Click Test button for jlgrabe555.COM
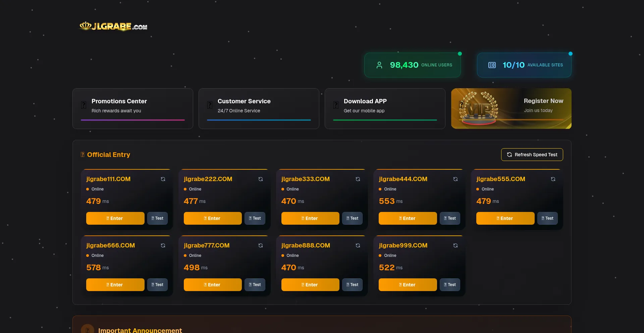644x333 pixels. point(547,218)
